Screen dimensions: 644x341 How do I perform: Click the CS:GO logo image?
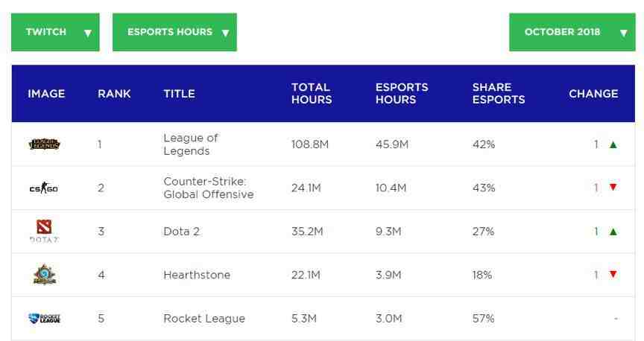point(43,188)
